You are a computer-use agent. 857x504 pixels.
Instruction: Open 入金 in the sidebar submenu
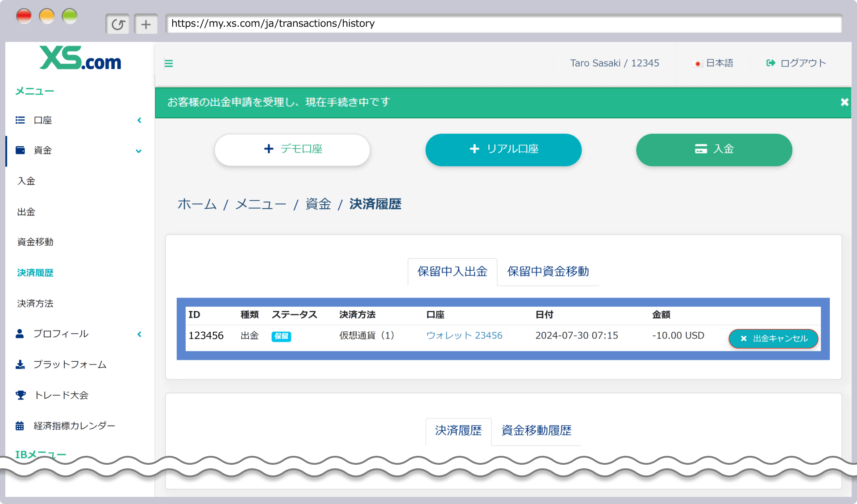pos(26,181)
